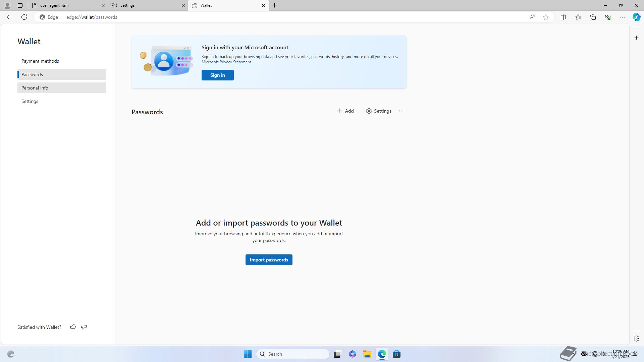The width and height of the screenshot is (644, 362).
Task: Open Collections icon in toolbar
Action: pos(593,17)
